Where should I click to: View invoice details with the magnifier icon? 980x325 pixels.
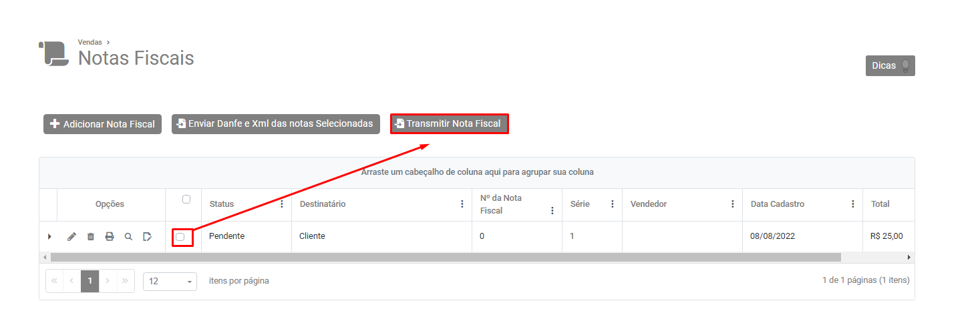(128, 236)
